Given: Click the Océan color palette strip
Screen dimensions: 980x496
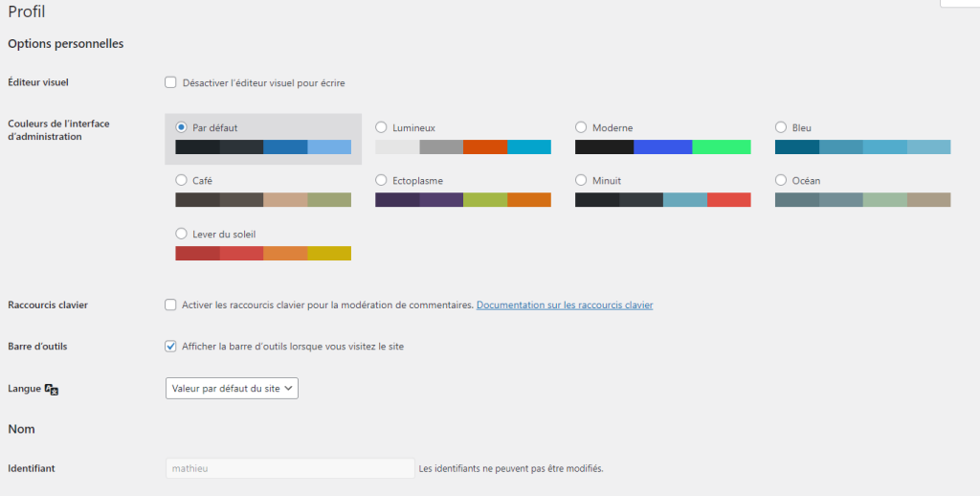Looking at the screenshot, I should (862, 200).
